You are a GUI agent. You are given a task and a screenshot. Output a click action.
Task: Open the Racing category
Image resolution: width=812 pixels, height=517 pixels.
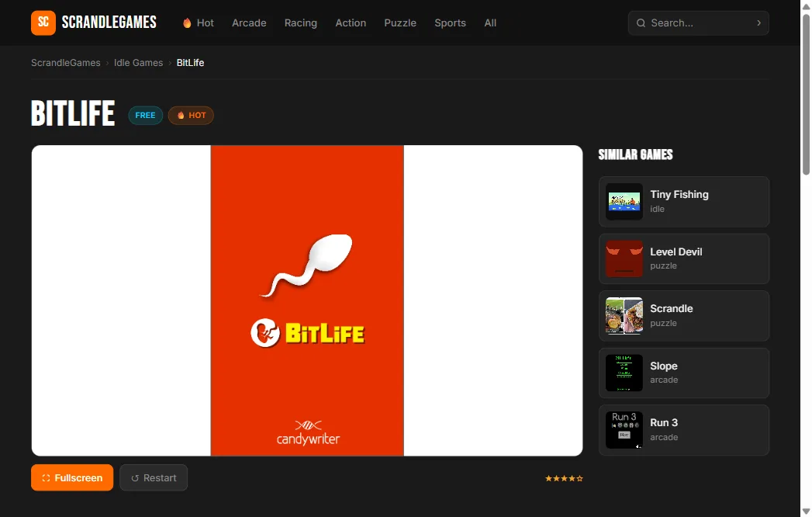pyautogui.click(x=300, y=23)
